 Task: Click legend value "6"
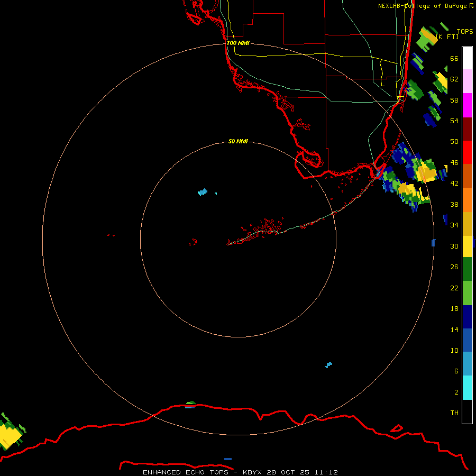456,371
